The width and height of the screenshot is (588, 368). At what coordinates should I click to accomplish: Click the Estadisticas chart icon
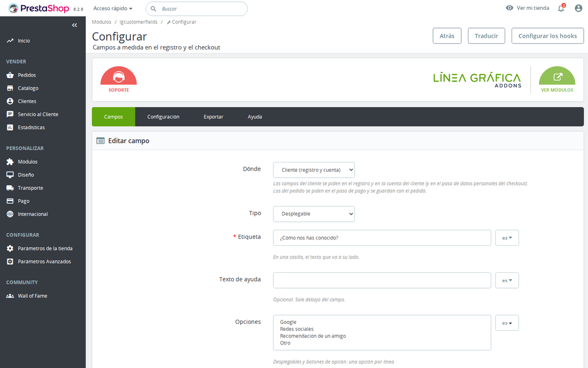[10, 128]
